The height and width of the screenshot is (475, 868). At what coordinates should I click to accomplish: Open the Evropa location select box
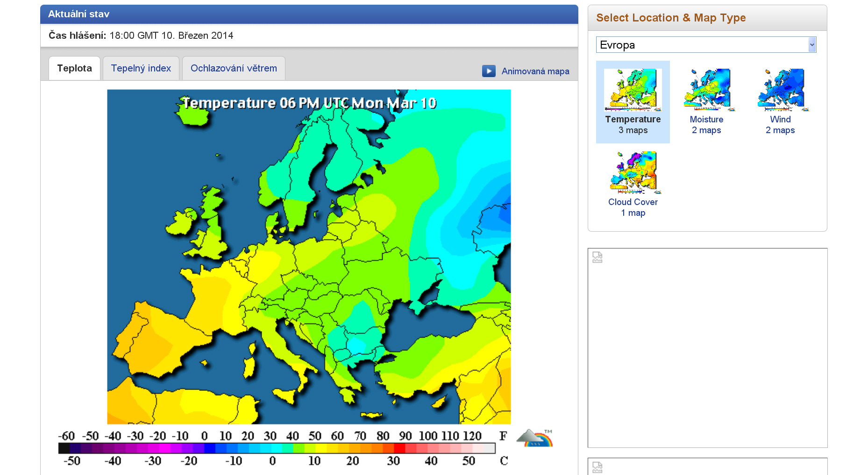click(x=701, y=45)
